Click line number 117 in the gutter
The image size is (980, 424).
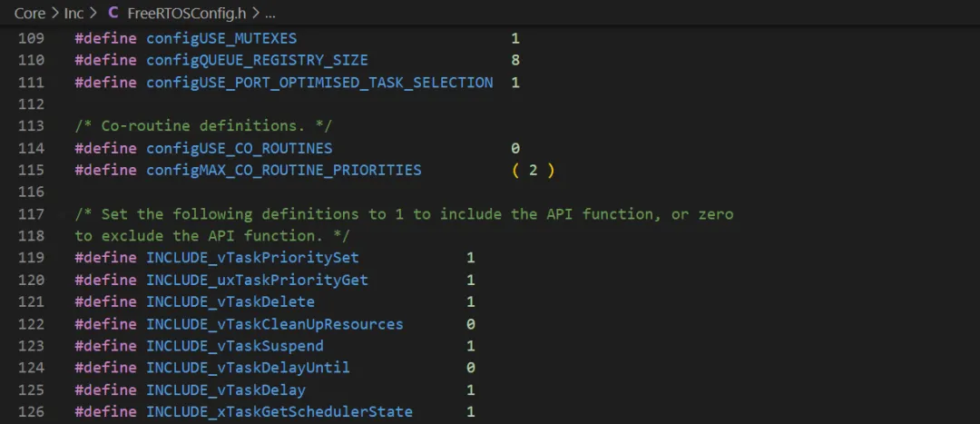32,214
